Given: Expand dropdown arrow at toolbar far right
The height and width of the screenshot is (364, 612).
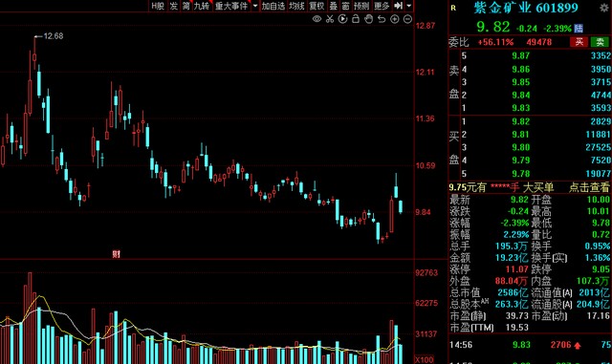Looking at the screenshot, I should pos(408,6).
